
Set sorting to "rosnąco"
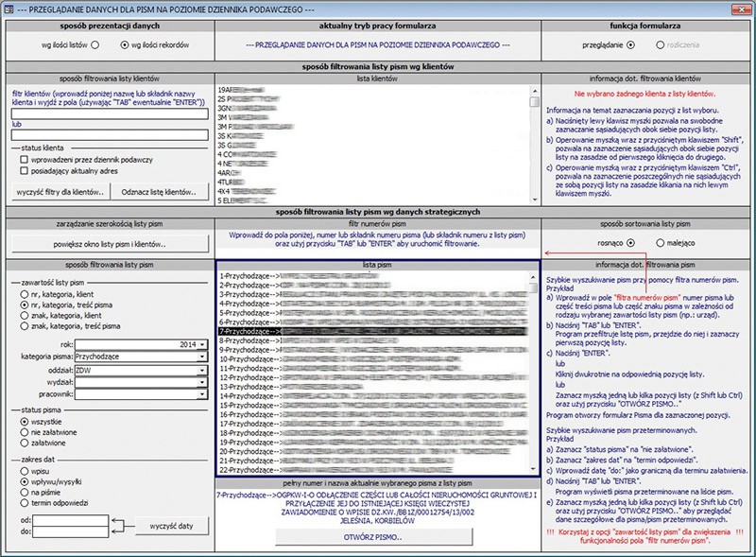pyautogui.click(x=630, y=243)
